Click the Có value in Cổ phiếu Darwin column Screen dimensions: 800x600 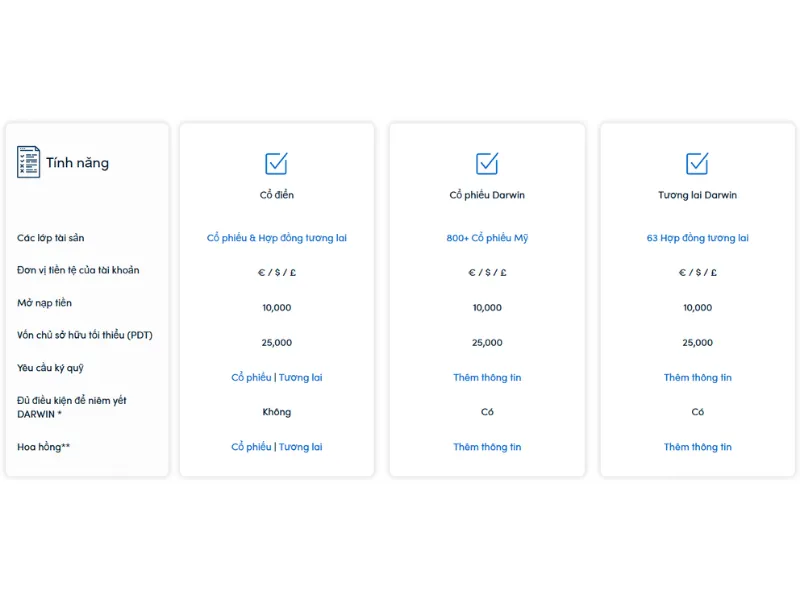[x=487, y=412]
